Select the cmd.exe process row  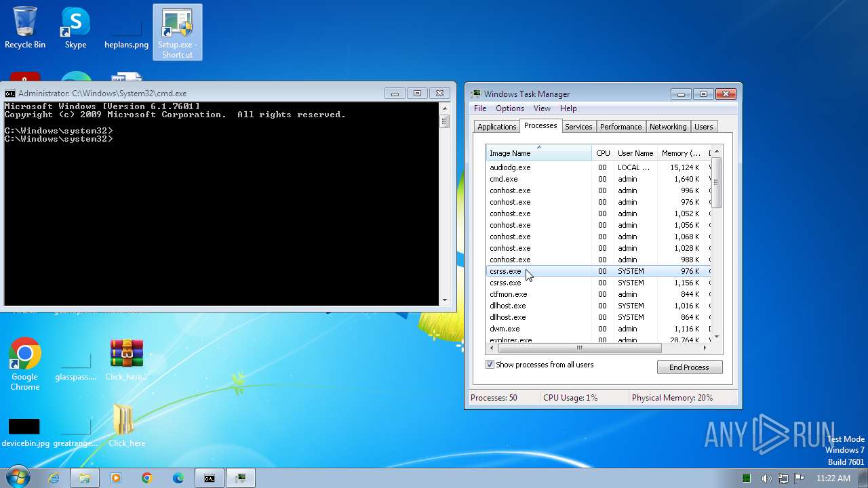[x=598, y=179]
